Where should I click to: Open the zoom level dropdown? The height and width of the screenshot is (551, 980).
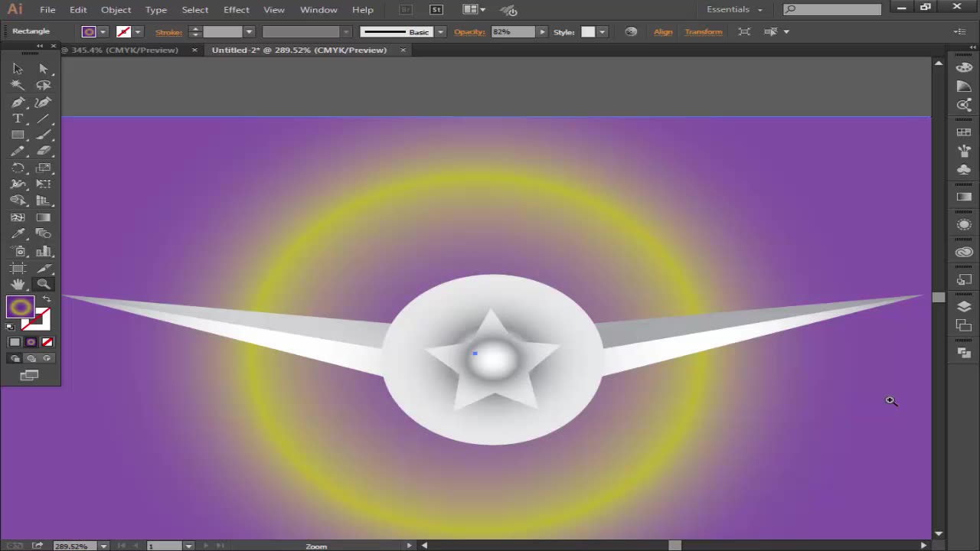tap(103, 546)
